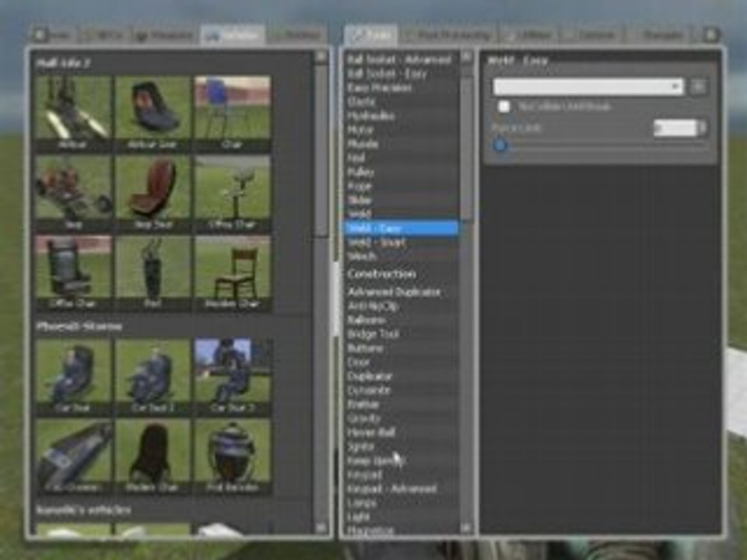This screenshot has height=560, width=747.
Task: Spawn the Car Seat 2 thumbnail
Action: [x=153, y=376]
